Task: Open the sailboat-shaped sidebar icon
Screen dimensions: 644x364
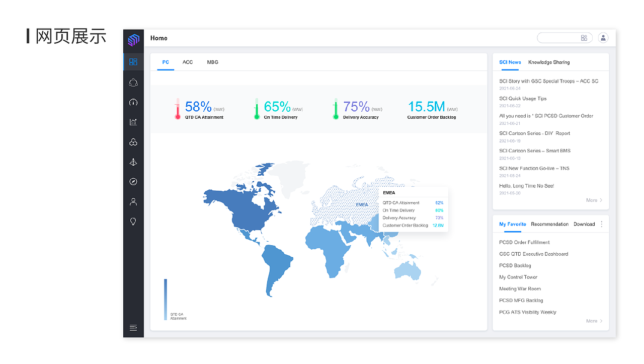Action: click(133, 162)
